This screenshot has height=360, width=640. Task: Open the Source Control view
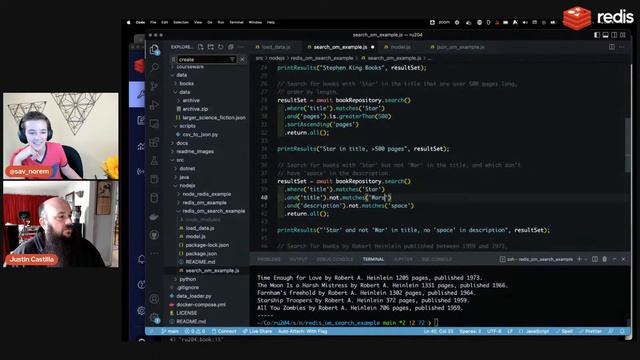coord(154,86)
